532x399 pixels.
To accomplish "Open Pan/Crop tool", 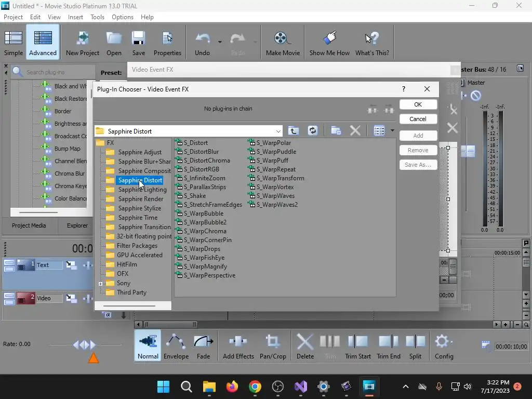I will pos(273,346).
